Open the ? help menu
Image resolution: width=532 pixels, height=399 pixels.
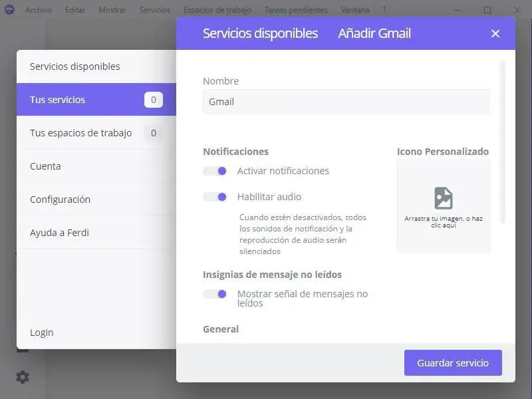click(384, 10)
